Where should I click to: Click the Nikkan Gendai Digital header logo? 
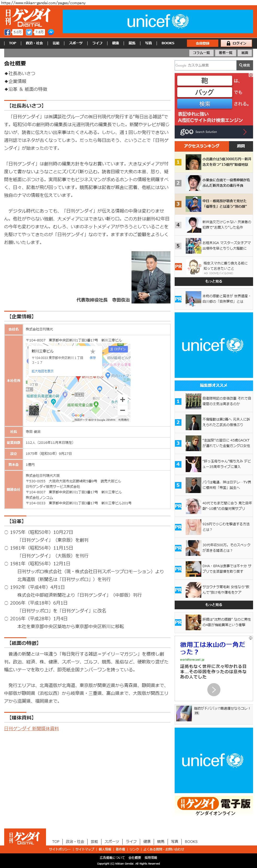(28, 18)
